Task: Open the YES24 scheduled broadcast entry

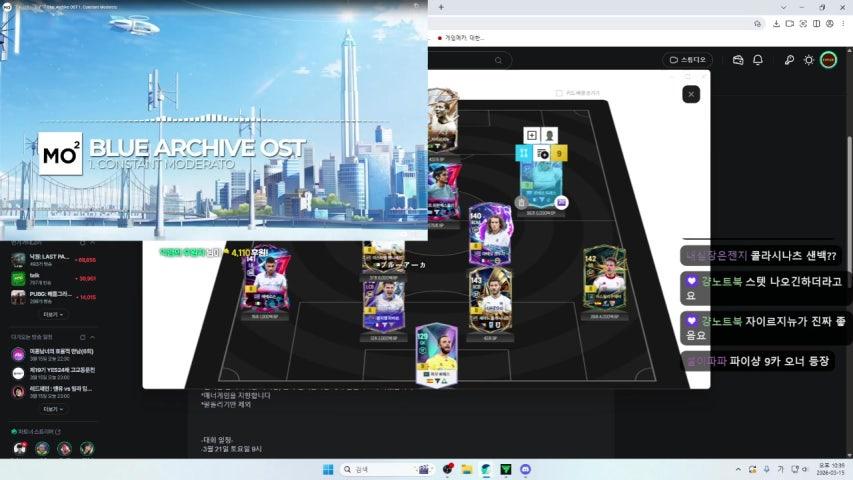Action: pyautogui.click(x=53, y=373)
